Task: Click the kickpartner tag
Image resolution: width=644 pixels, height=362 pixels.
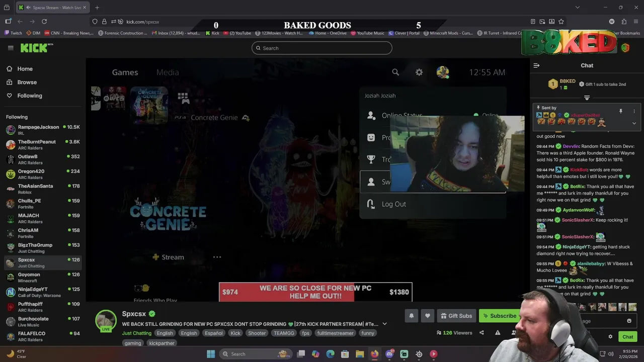Action: pyautogui.click(x=162, y=343)
